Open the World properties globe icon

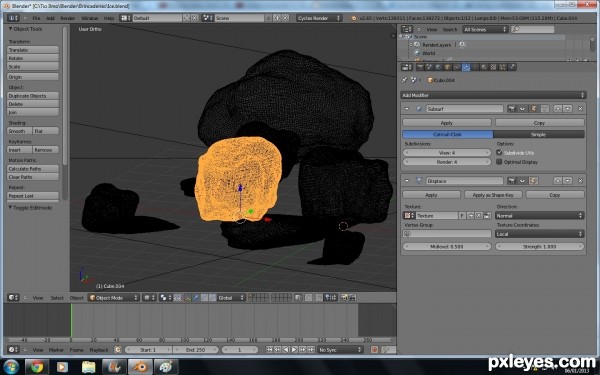(439, 67)
